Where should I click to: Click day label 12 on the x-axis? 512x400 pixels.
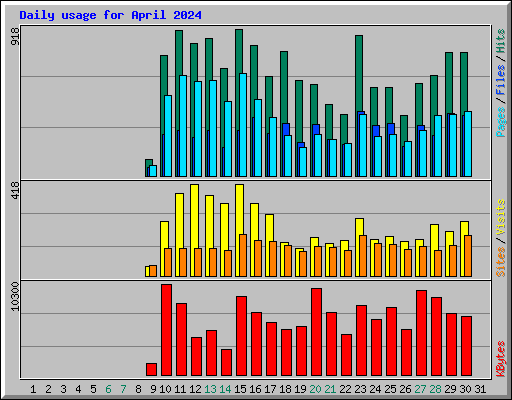click(195, 389)
